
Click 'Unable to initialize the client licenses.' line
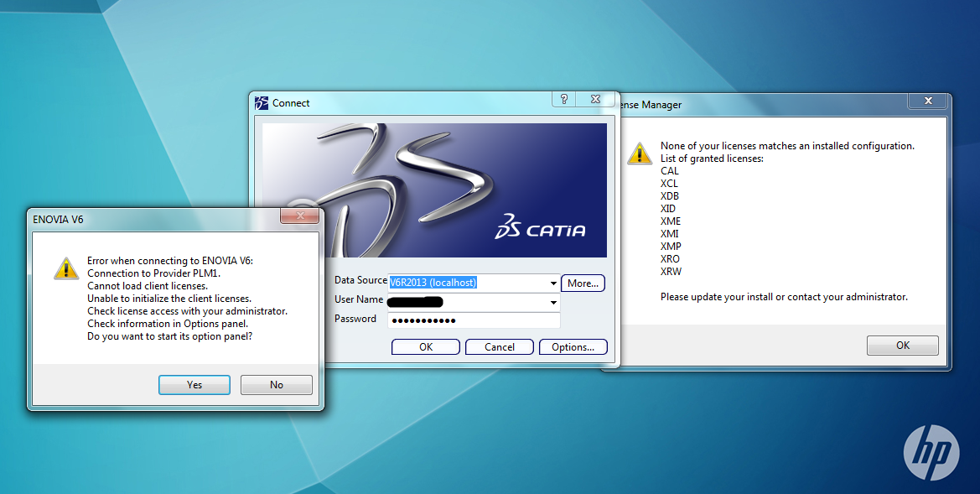(x=169, y=299)
